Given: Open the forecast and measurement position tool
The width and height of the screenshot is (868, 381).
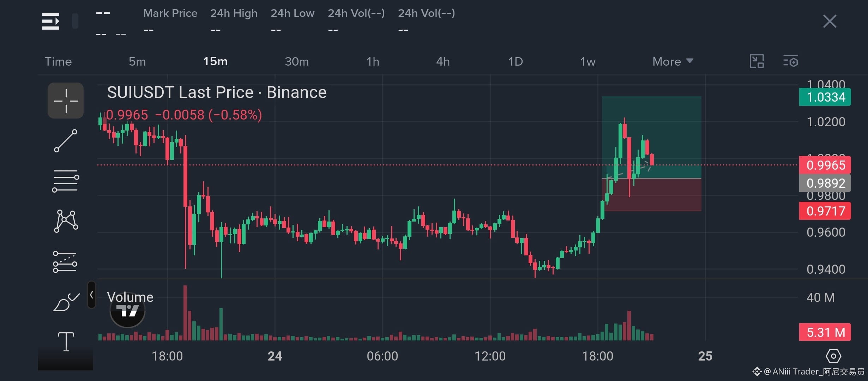Looking at the screenshot, I should click(x=65, y=262).
